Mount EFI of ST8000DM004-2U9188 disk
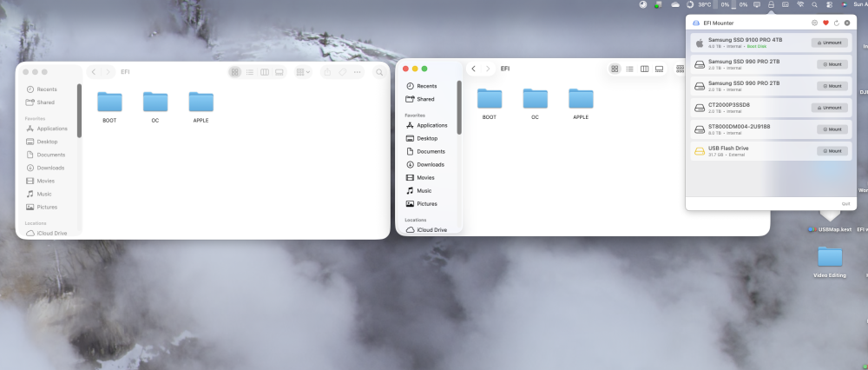This screenshot has height=370, width=868. click(832, 129)
